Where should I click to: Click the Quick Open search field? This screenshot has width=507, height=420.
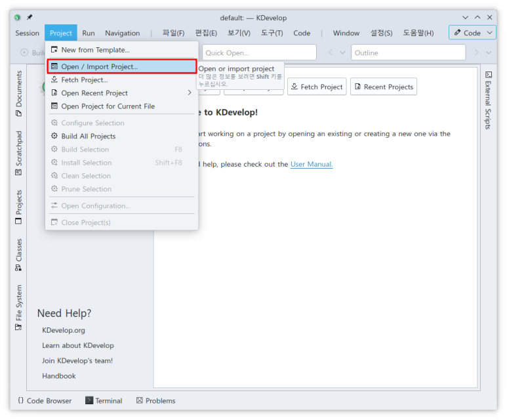tap(259, 52)
